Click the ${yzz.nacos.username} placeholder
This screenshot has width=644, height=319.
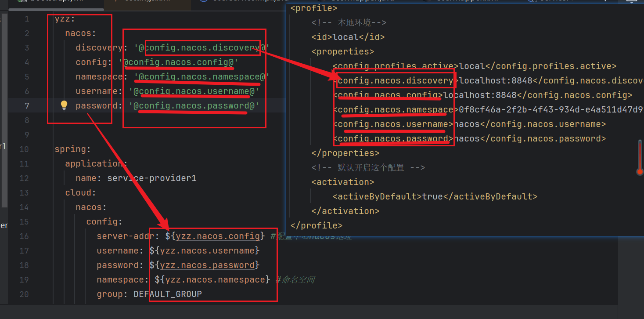205,251
